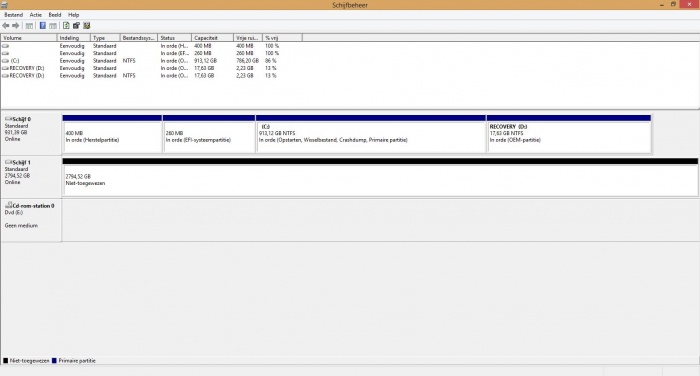Click the Properties toolbar icon

(76, 26)
